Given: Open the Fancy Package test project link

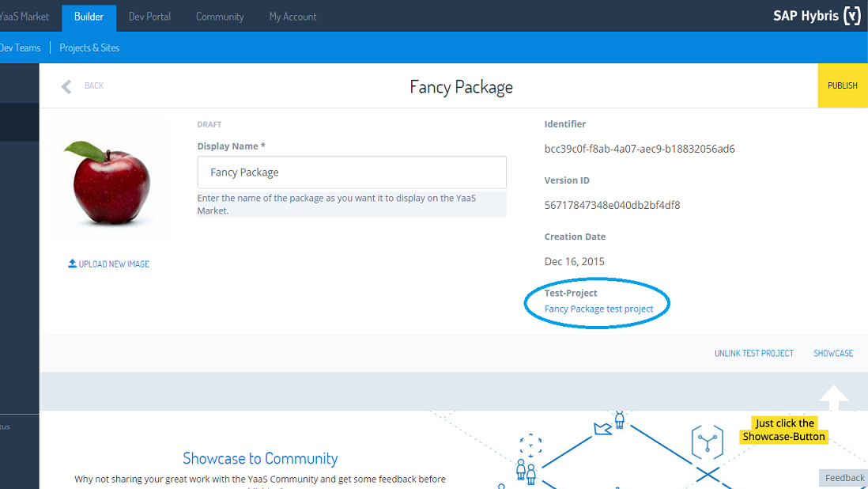Looking at the screenshot, I should pyautogui.click(x=598, y=309).
